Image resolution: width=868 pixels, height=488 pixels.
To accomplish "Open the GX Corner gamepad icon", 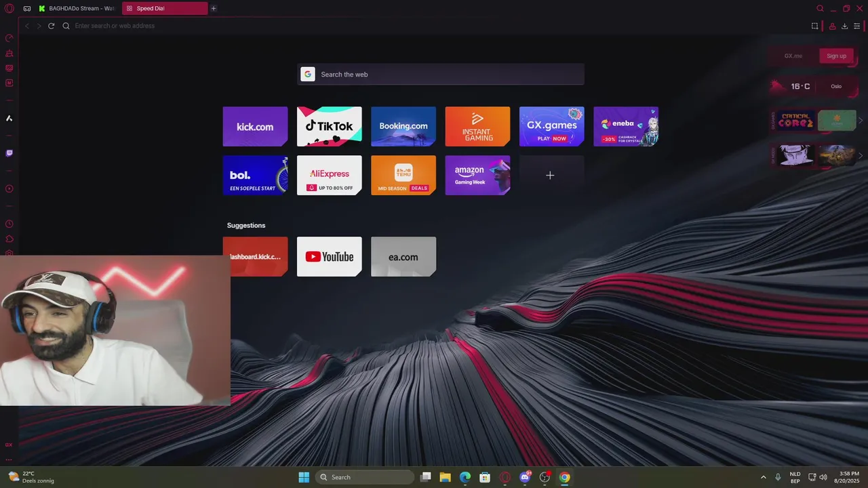I will [x=27, y=8].
